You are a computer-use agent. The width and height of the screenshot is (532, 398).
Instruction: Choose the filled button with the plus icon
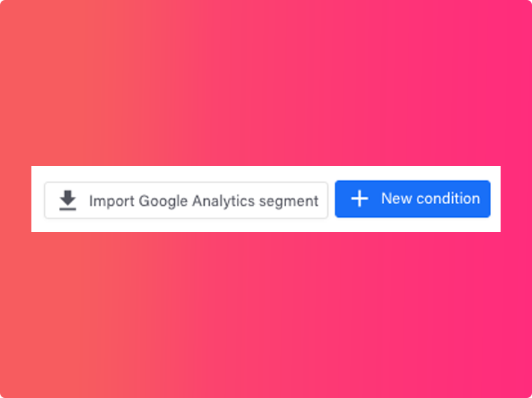(412, 199)
